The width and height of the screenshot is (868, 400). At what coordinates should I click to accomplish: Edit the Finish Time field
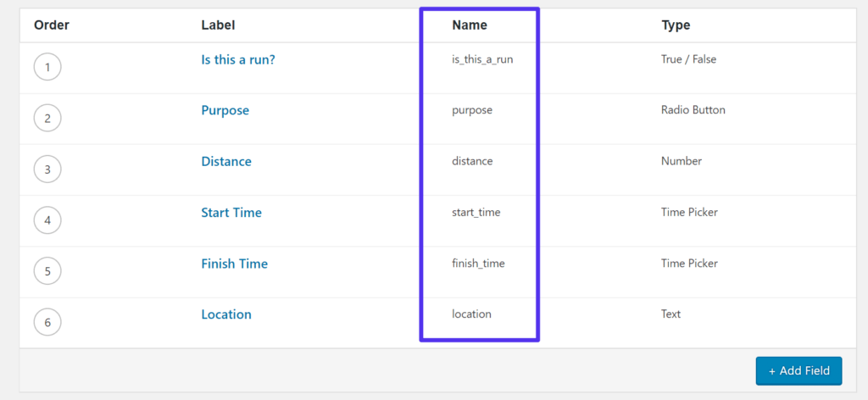[234, 264]
